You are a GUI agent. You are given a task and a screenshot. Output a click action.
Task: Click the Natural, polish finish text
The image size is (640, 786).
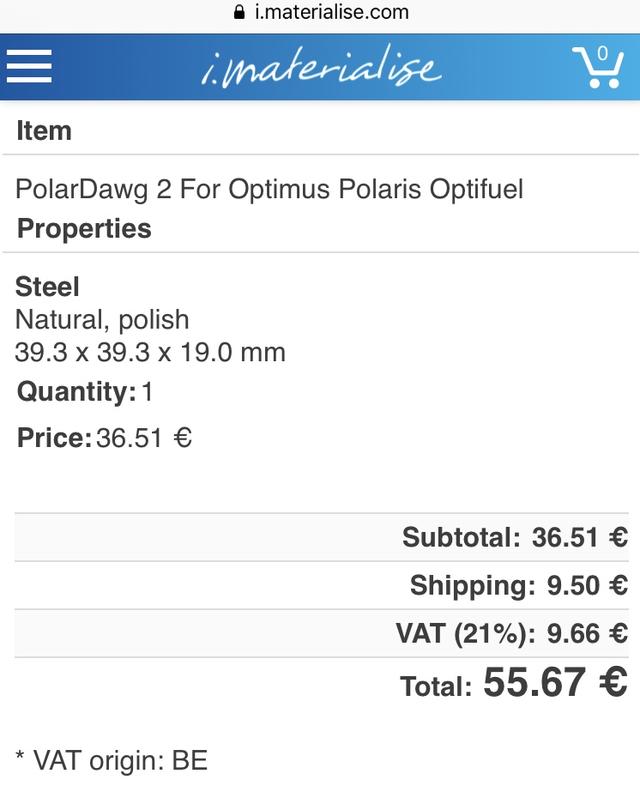[x=102, y=320]
